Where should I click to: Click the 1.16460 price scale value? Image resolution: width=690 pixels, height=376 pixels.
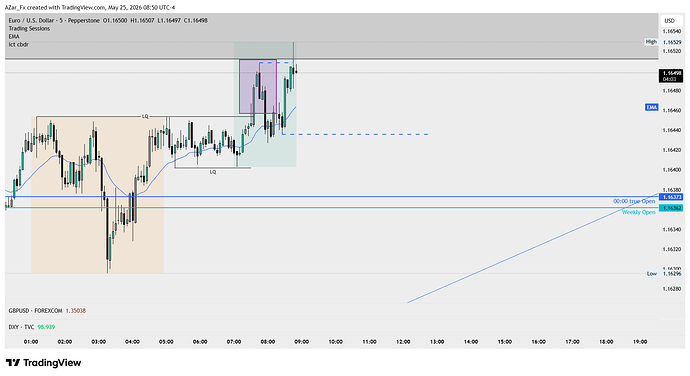click(672, 111)
